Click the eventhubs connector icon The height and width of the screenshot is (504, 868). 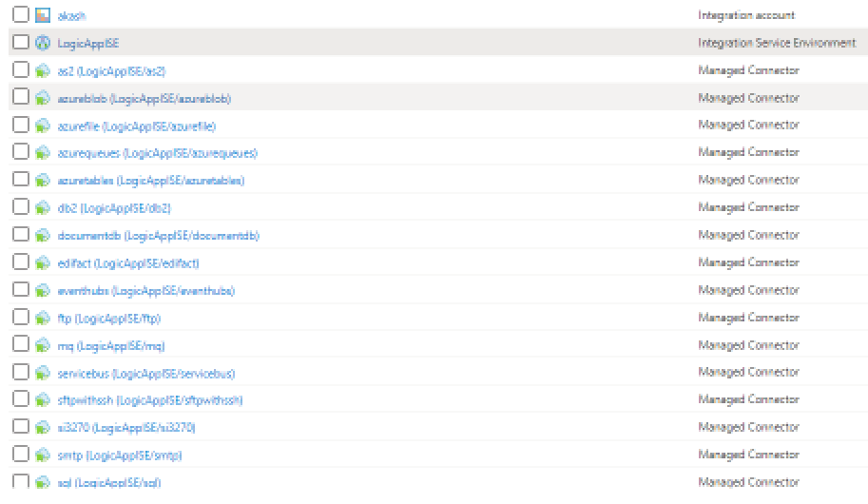tap(42, 290)
